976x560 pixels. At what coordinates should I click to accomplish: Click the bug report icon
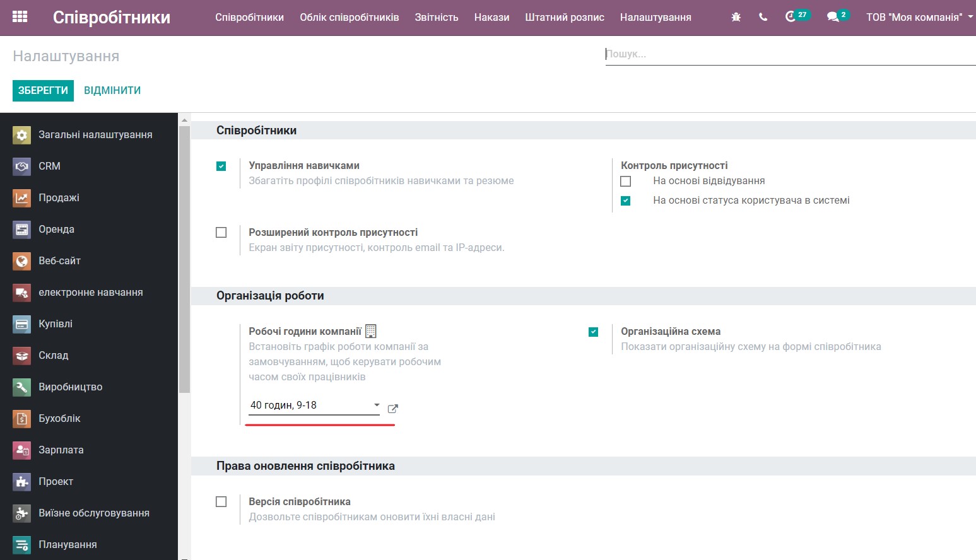tap(736, 17)
